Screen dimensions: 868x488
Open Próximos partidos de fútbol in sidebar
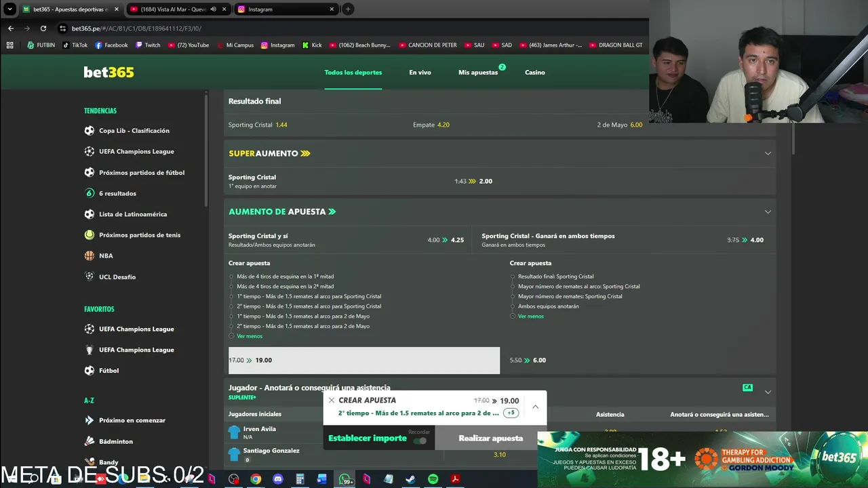click(x=134, y=173)
